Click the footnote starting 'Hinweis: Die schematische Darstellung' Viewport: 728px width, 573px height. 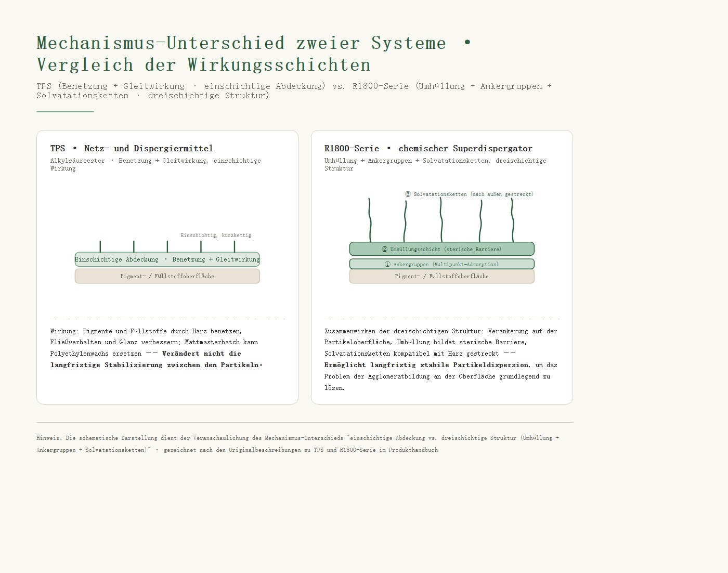click(x=298, y=444)
